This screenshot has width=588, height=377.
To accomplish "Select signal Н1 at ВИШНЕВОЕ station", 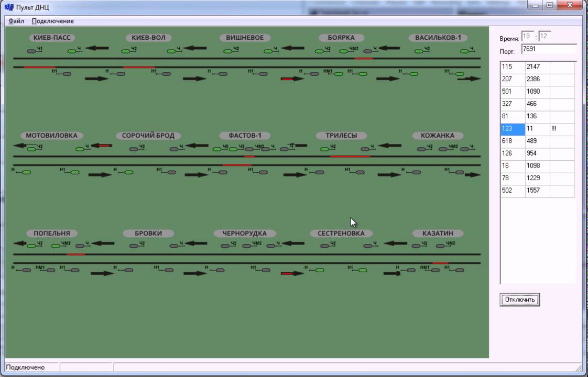I will (x=263, y=74).
